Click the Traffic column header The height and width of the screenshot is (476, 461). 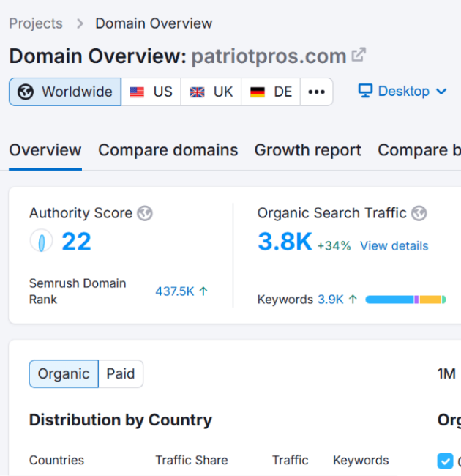pyautogui.click(x=291, y=460)
